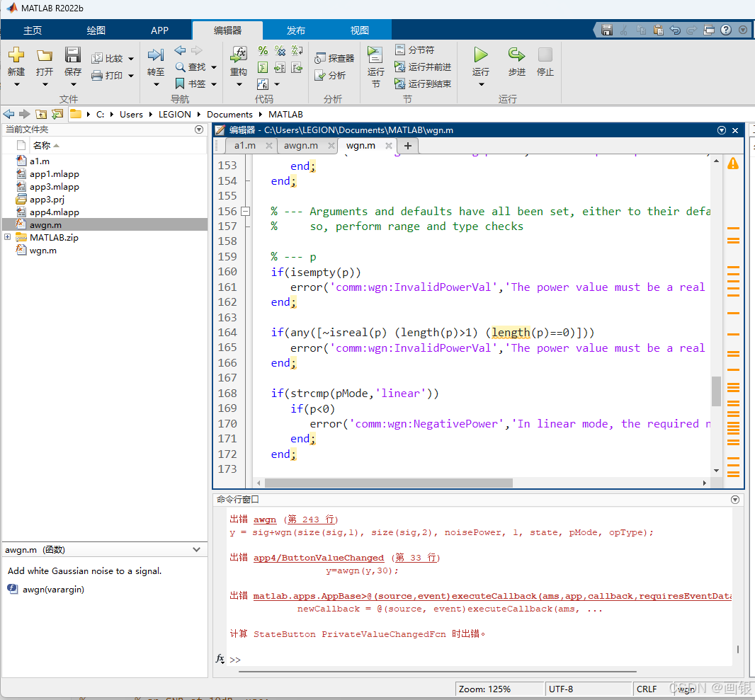
Task: Select app1.mlapp in the file list
Action: (x=55, y=173)
